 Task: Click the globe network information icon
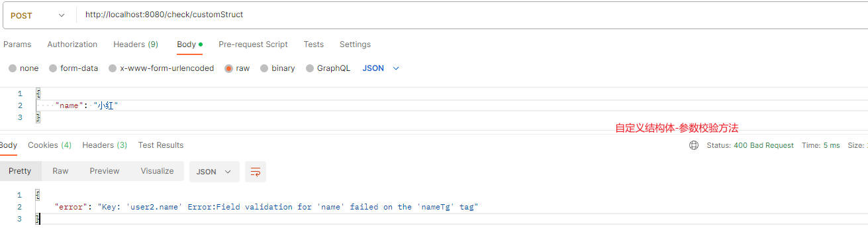click(x=694, y=145)
